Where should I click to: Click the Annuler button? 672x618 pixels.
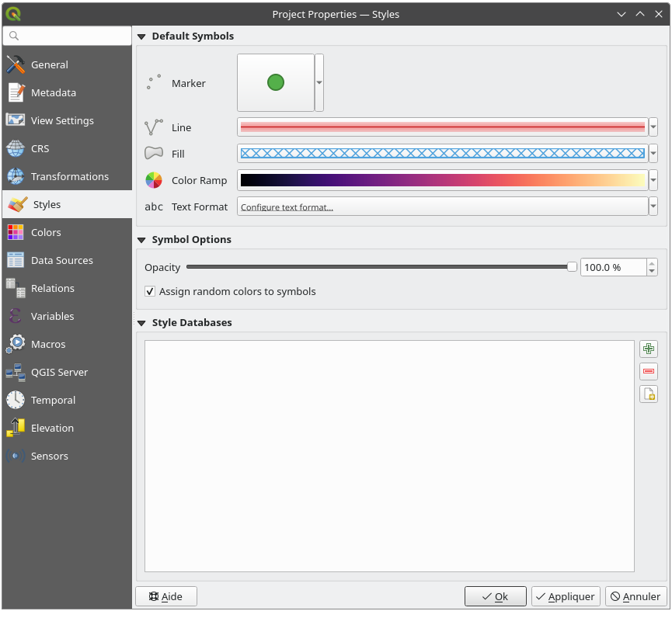pyautogui.click(x=635, y=596)
